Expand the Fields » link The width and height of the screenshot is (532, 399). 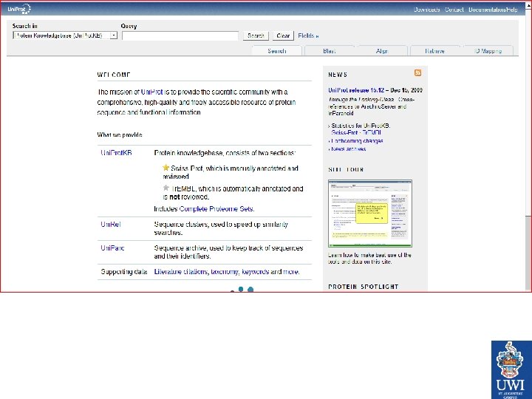pyautogui.click(x=308, y=35)
